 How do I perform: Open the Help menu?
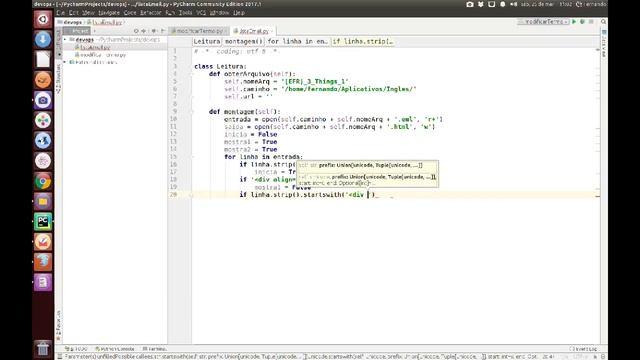pyautogui.click(x=239, y=13)
